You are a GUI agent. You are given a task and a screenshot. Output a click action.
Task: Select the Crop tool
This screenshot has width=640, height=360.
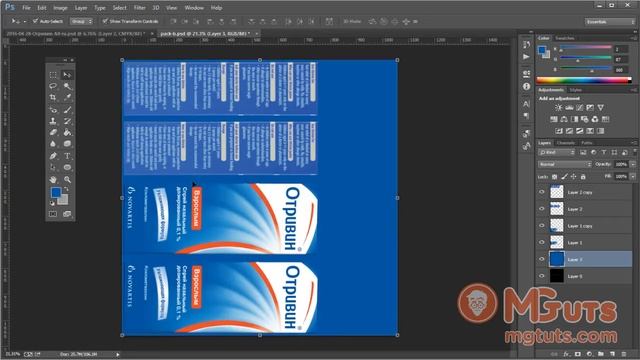[x=53, y=98]
